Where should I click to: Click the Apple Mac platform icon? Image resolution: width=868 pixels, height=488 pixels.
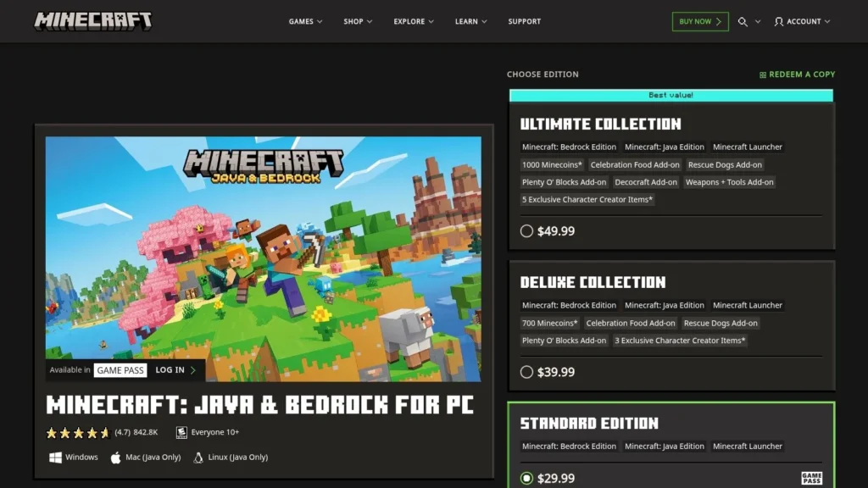115,457
